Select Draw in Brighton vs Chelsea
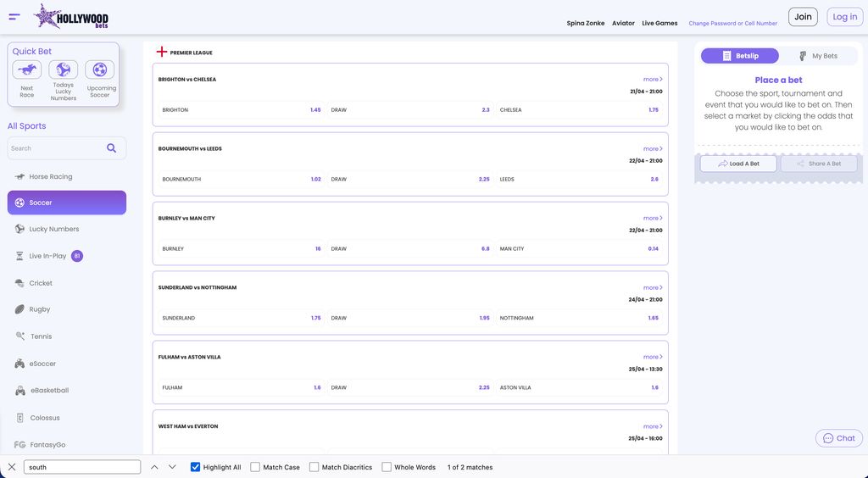 410,110
